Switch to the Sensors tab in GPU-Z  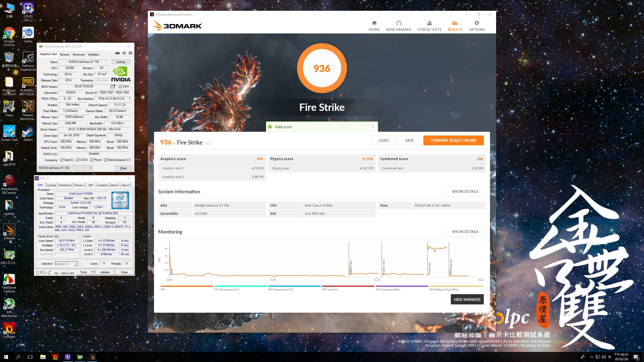point(64,54)
